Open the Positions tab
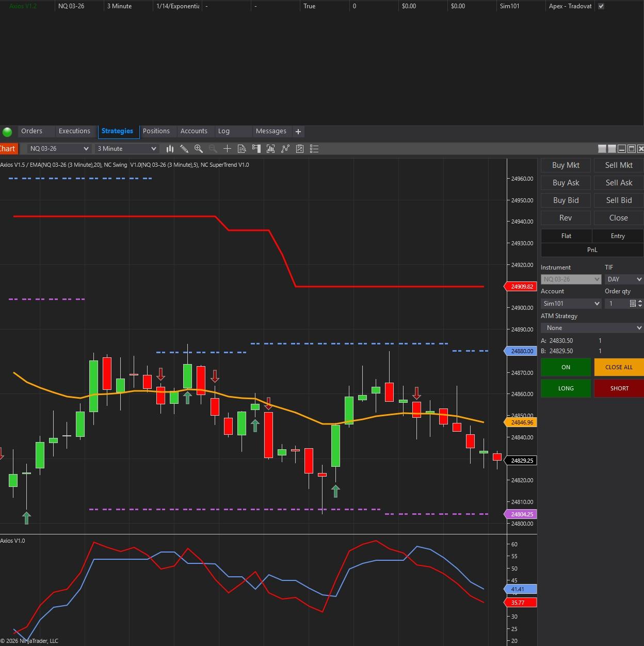The image size is (644, 646). [156, 131]
